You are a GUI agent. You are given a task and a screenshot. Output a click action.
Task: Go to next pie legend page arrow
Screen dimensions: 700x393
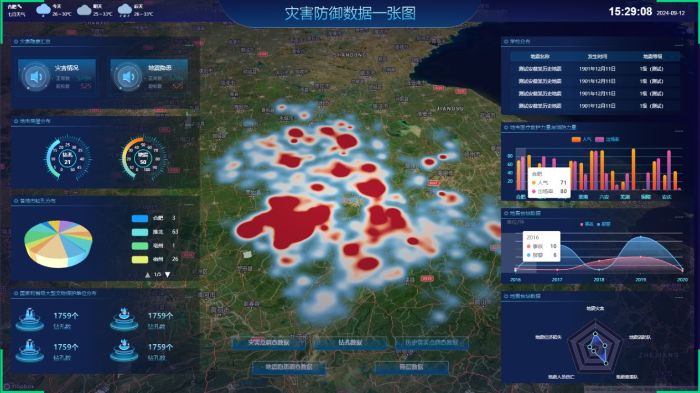tap(167, 275)
